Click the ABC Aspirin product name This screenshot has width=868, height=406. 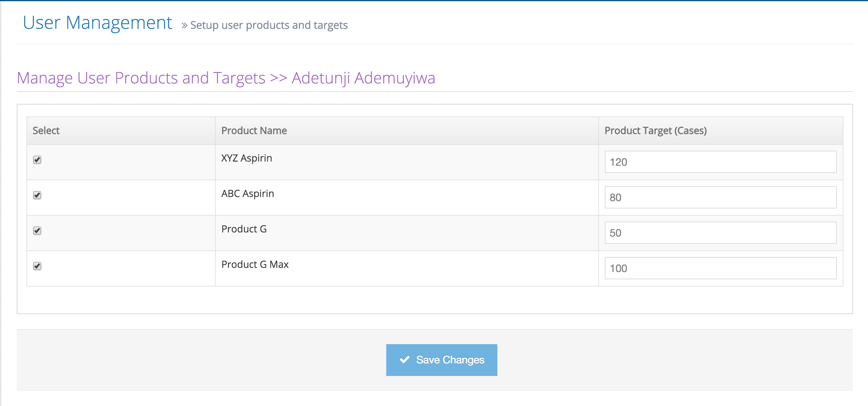click(247, 193)
